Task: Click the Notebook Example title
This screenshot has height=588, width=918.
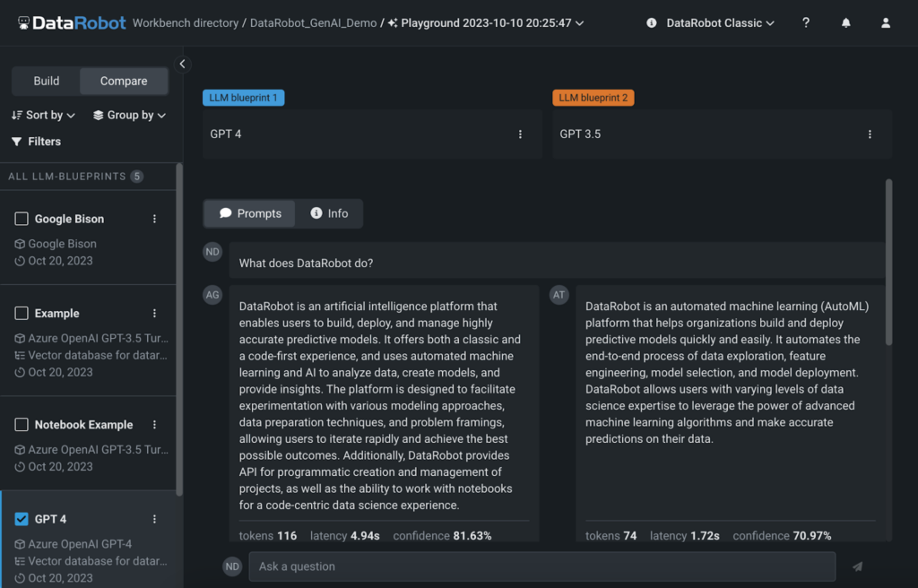Action: point(83,425)
